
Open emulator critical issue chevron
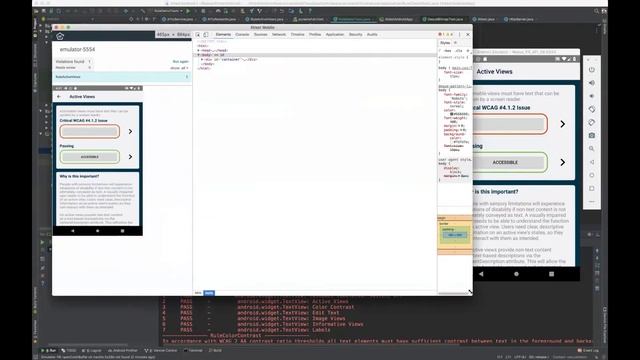coord(562,124)
